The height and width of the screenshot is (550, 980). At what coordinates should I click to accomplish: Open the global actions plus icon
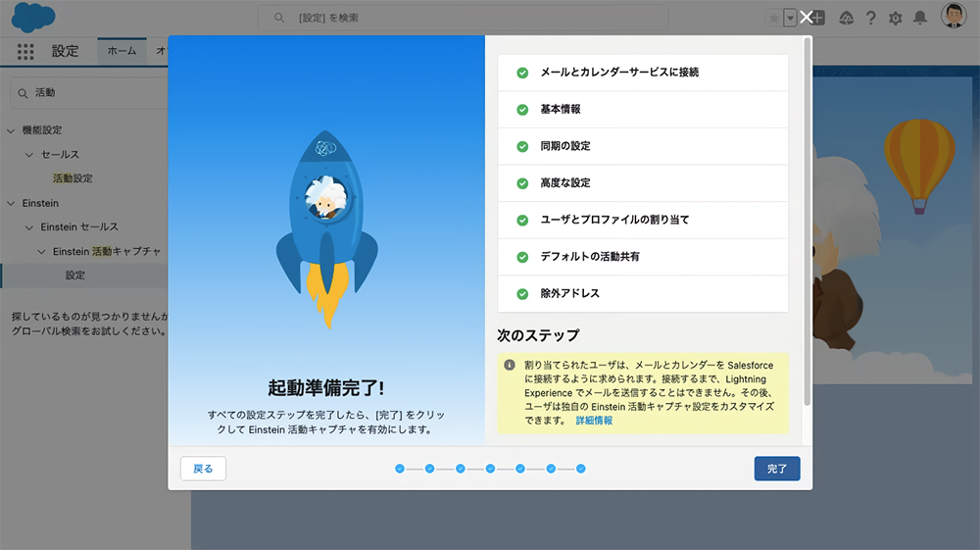(818, 18)
